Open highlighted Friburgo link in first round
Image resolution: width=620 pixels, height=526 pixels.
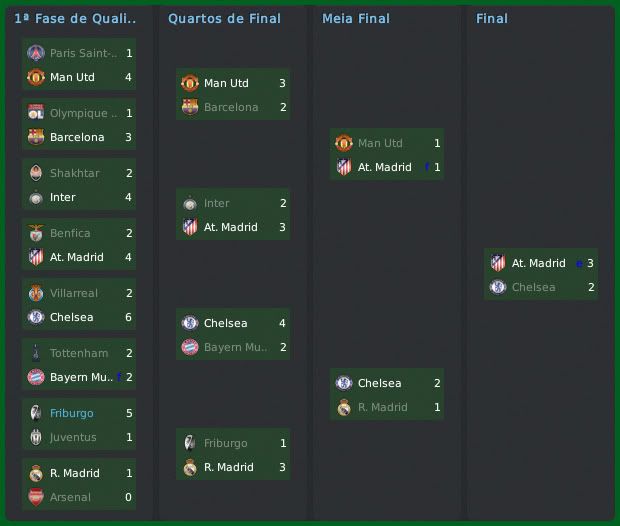72,413
